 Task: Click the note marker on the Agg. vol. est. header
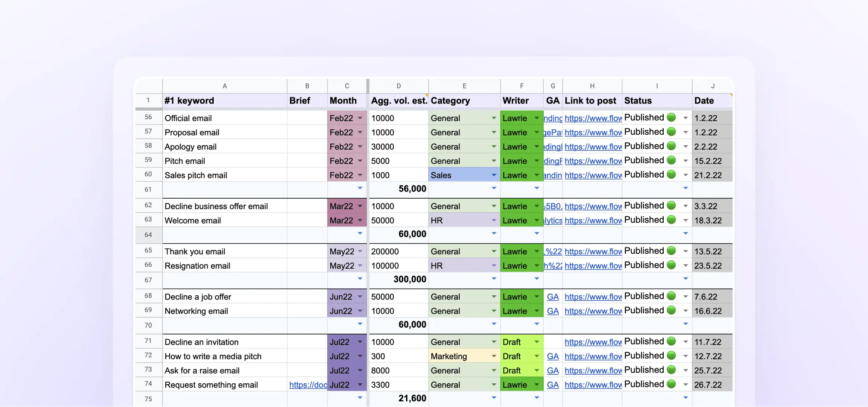click(426, 95)
